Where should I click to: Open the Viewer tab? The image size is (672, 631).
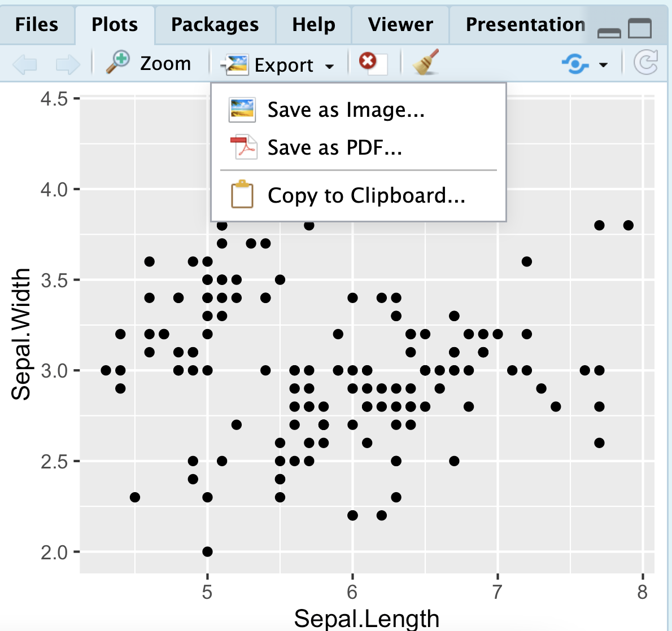pos(400,24)
